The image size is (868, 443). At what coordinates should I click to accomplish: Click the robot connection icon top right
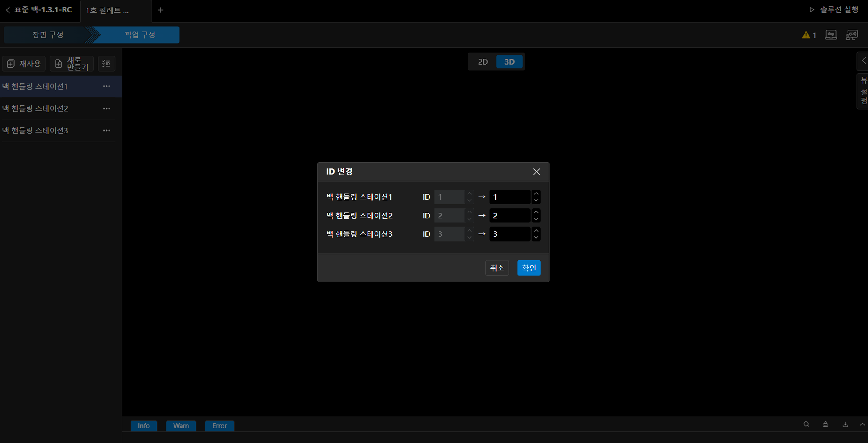(852, 35)
